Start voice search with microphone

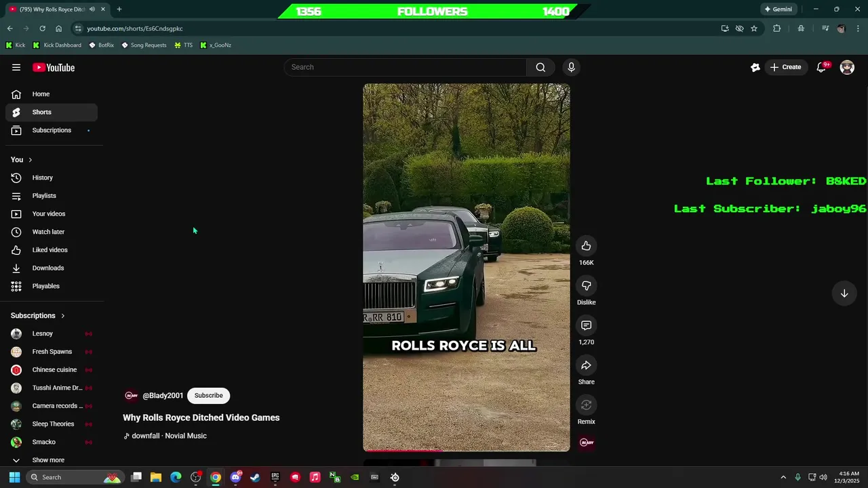click(x=571, y=67)
